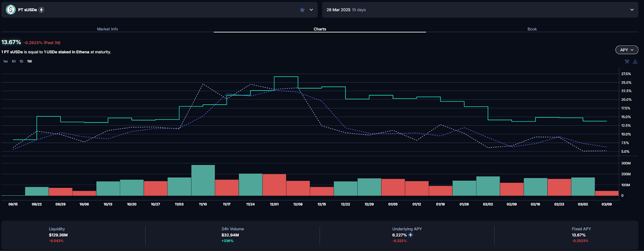The height and width of the screenshot is (251, 644).
Task: Click the download chart data icon
Action: pos(635,62)
